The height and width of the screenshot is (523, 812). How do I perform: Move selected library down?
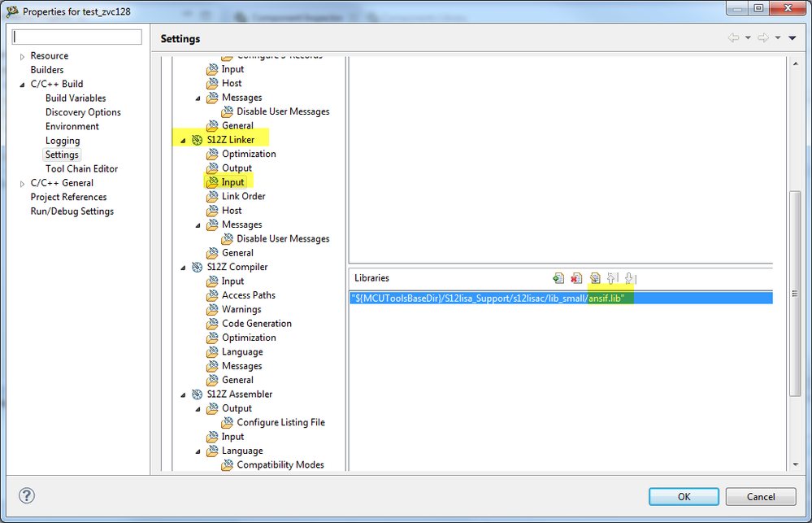[630, 278]
